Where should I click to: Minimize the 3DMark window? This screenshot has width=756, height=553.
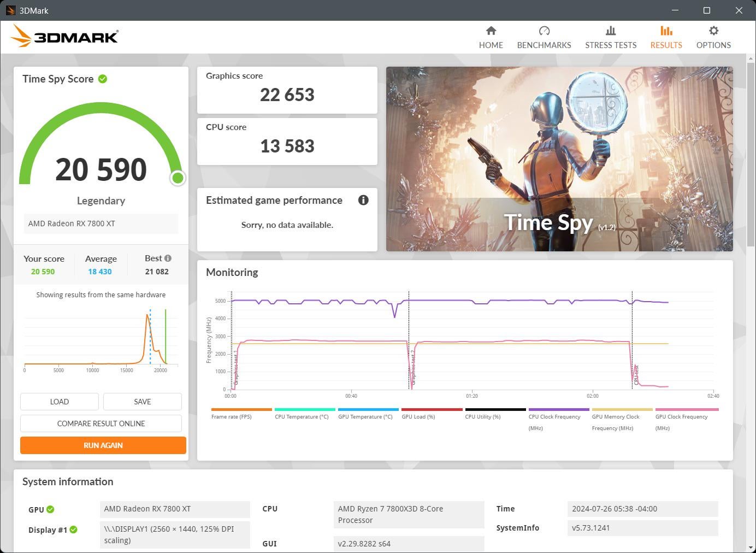pyautogui.click(x=676, y=10)
